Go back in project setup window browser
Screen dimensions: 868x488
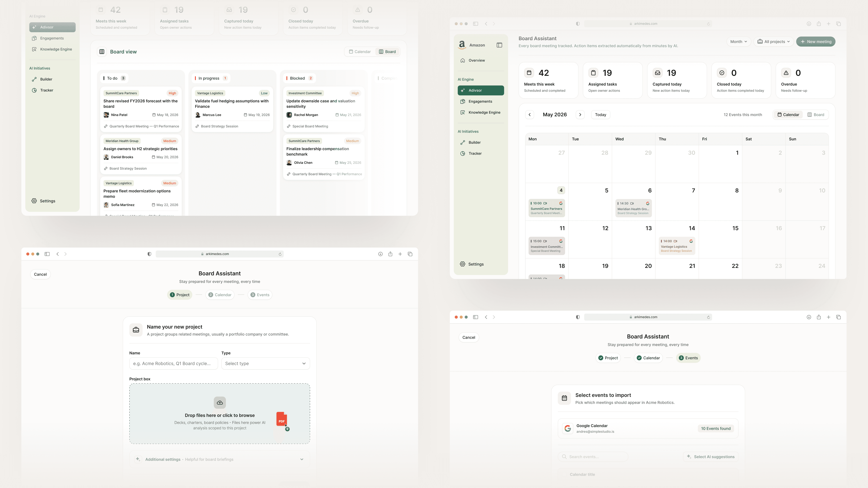pyautogui.click(x=58, y=254)
